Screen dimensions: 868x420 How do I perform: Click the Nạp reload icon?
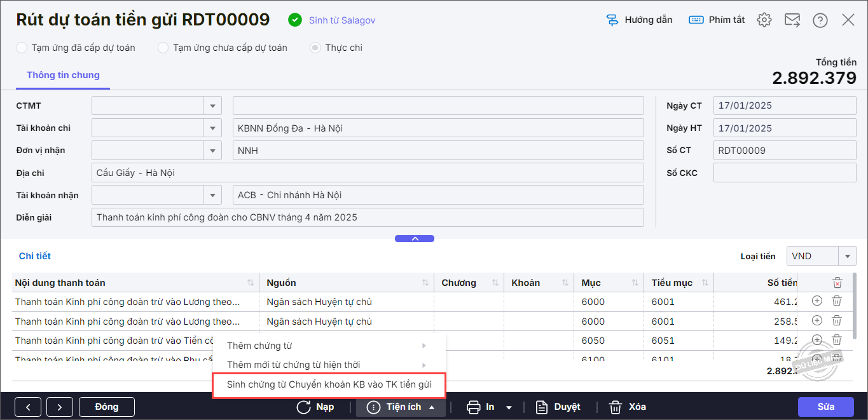304,407
